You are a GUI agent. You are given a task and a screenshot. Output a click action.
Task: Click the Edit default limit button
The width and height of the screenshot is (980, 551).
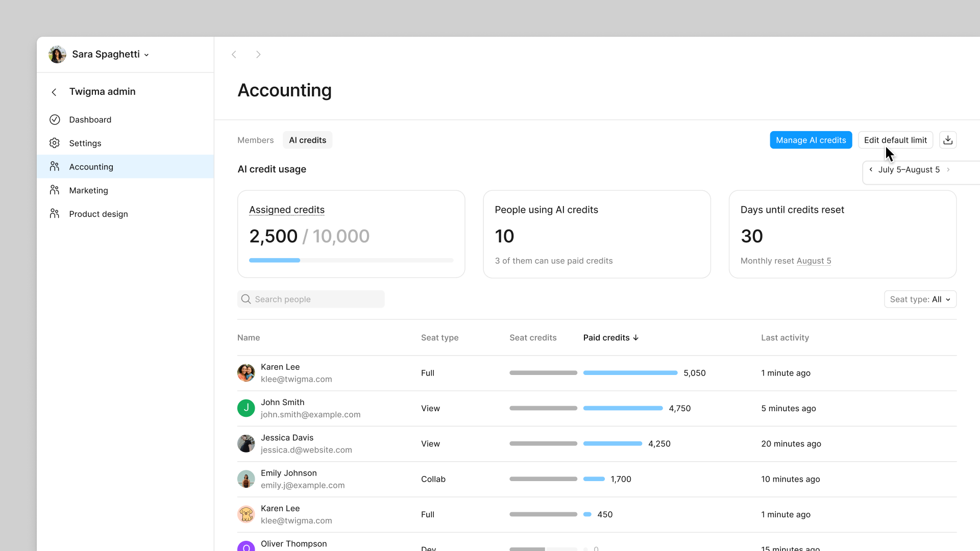(x=895, y=140)
